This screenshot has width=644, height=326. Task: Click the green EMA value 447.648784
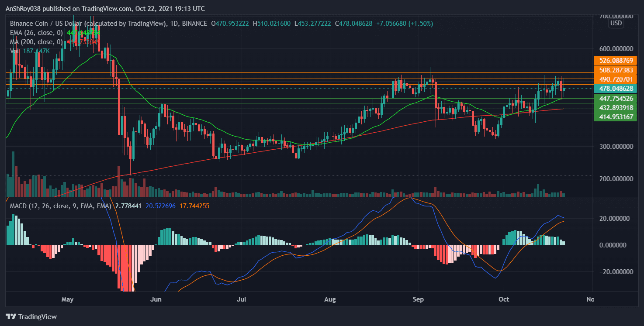[x=83, y=32]
